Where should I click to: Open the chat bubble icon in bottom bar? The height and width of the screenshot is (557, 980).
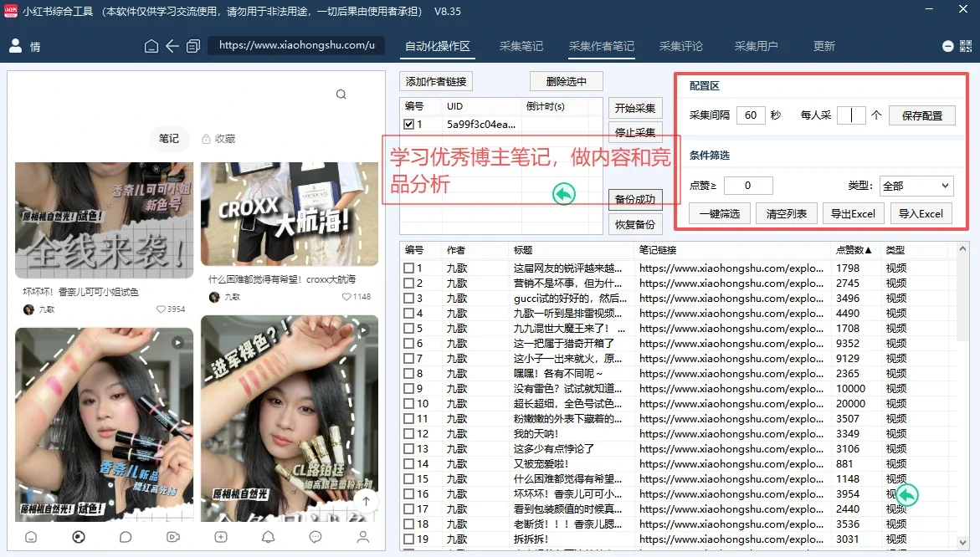tap(126, 537)
